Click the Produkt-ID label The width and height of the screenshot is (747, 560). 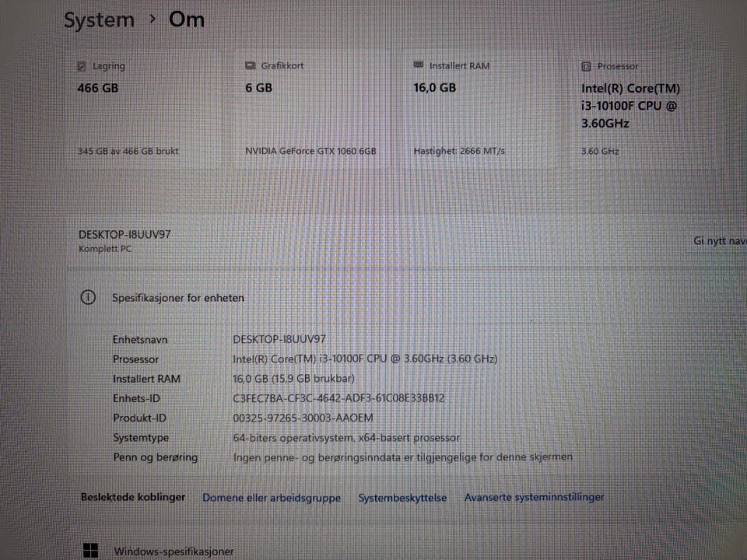[x=139, y=418]
